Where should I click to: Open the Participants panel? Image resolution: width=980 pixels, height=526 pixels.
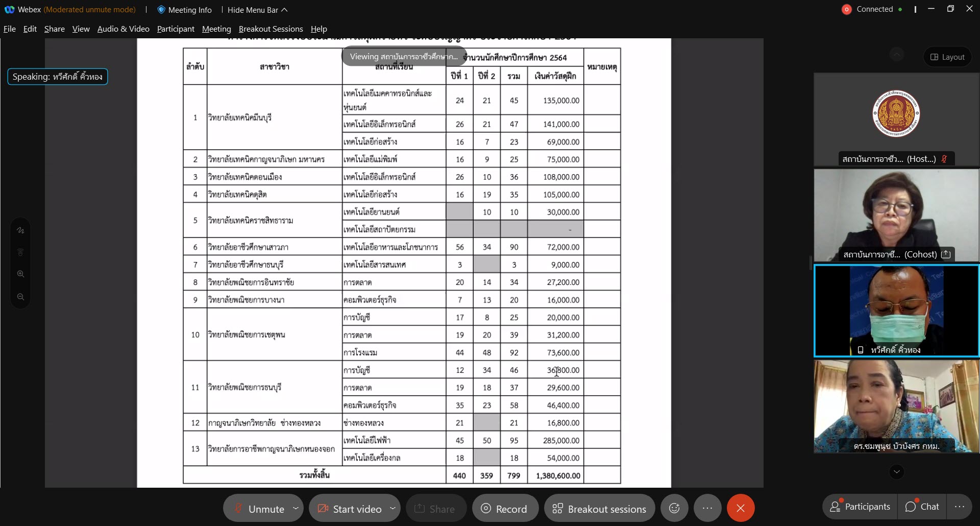tap(860, 507)
